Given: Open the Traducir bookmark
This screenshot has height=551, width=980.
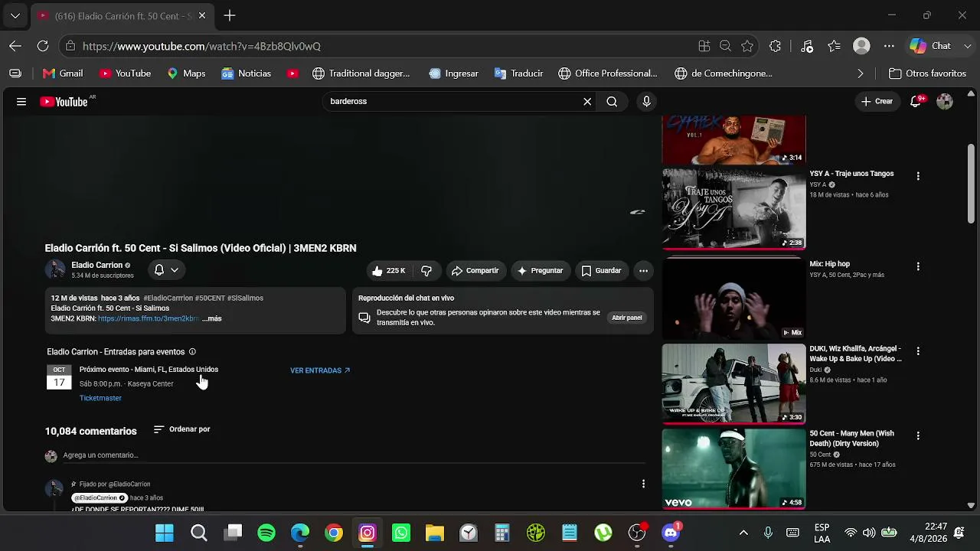Looking at the screenshot, I should (x=518, y=73).
